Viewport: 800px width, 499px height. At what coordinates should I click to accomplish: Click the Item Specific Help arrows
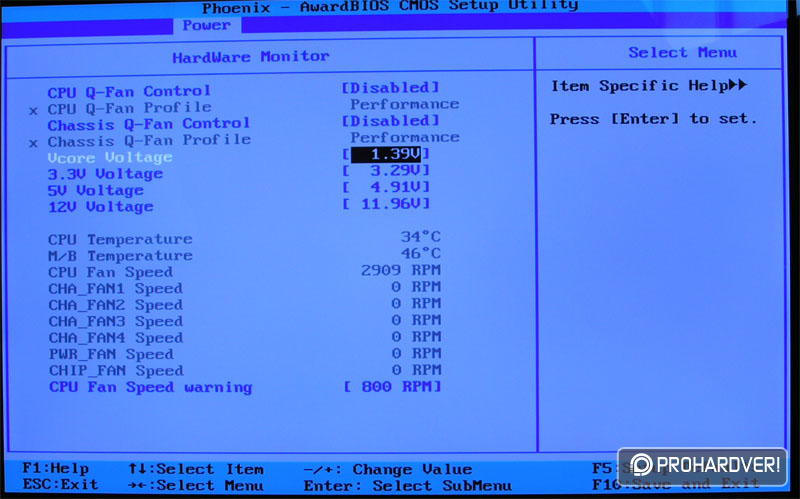[738, 85]
